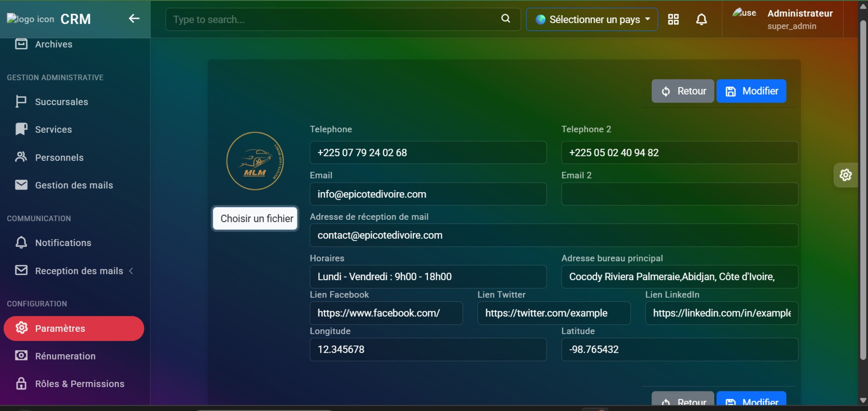This screenshot has width=868, height=411.
Task: Expand the Reception des mails submenu
Action: 79,271
